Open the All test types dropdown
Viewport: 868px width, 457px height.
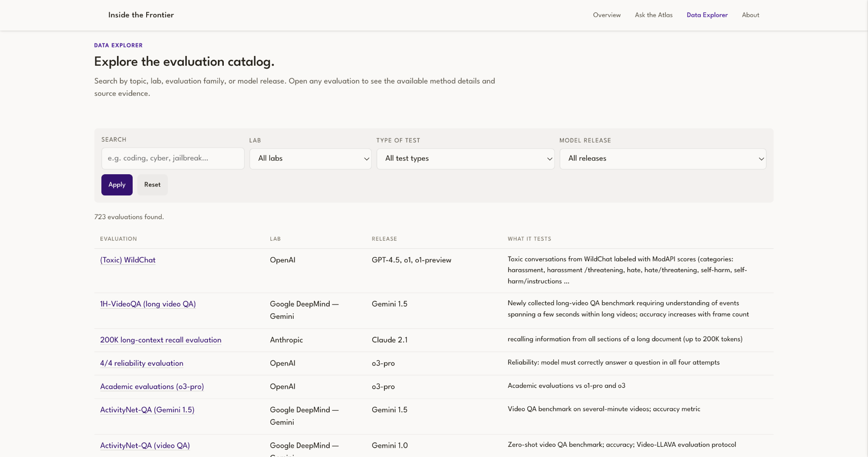coord(465,159)
